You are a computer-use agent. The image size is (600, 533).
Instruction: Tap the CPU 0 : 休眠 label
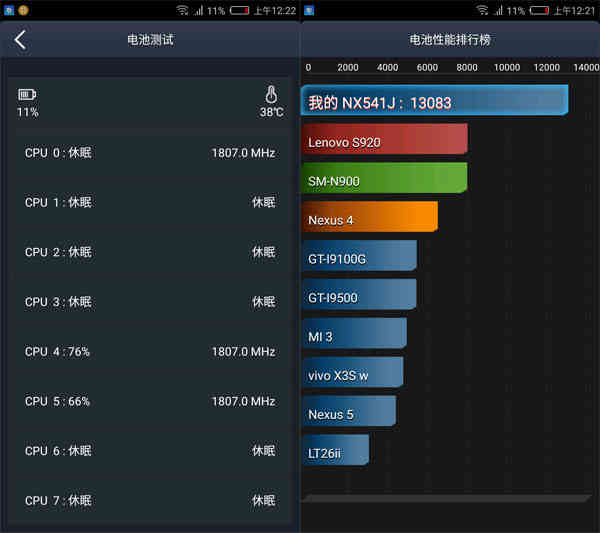click(58, 153)
